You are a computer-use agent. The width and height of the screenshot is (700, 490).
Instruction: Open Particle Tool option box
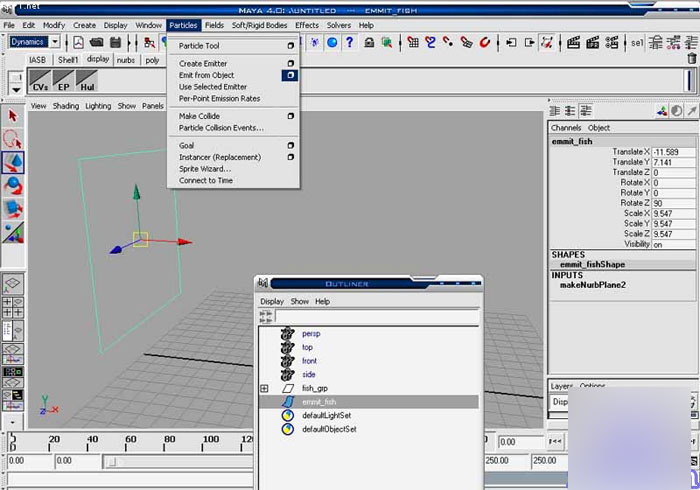[x=291, y=46]
